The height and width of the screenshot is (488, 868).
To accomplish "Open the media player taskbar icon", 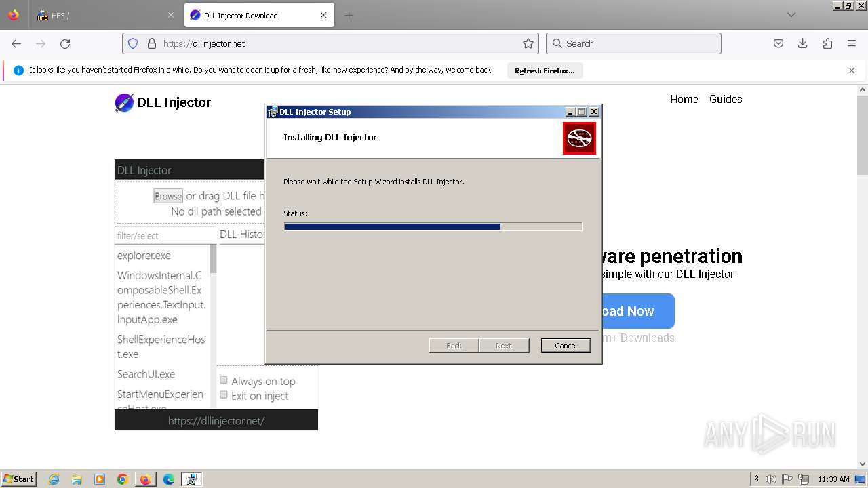I will point(100,479).
